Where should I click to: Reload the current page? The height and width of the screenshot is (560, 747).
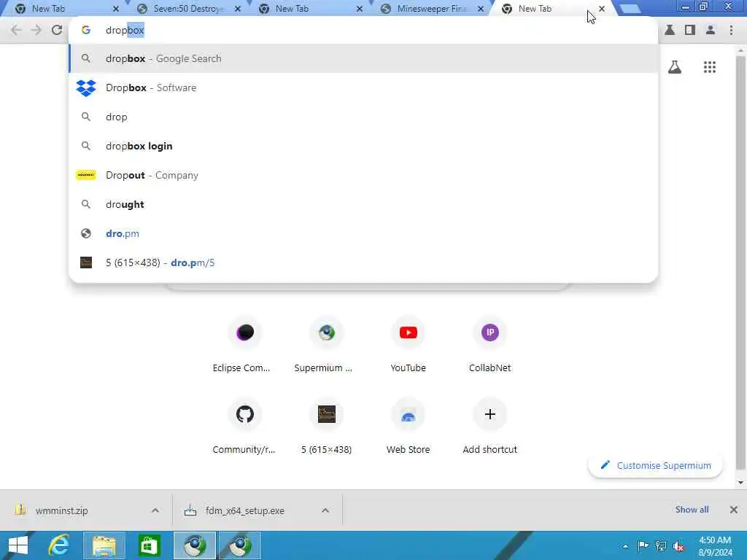[x=57, y=30]
